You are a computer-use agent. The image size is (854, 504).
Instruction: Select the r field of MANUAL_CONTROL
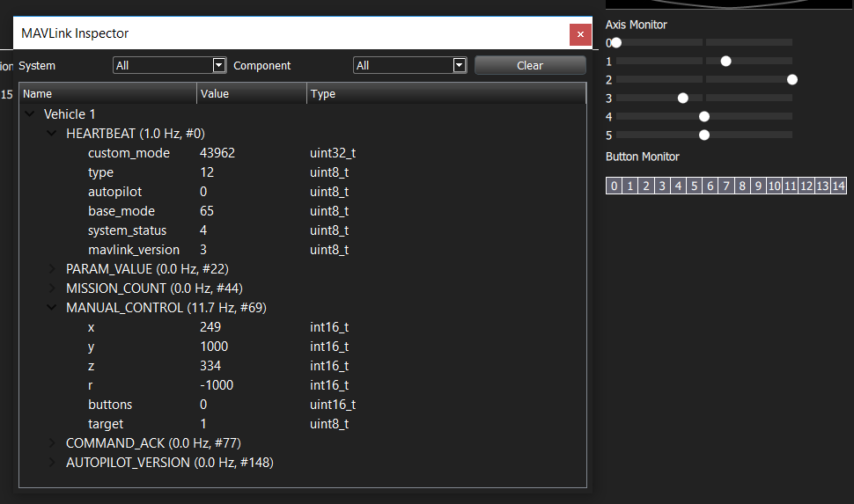click(x=303, y=384)
